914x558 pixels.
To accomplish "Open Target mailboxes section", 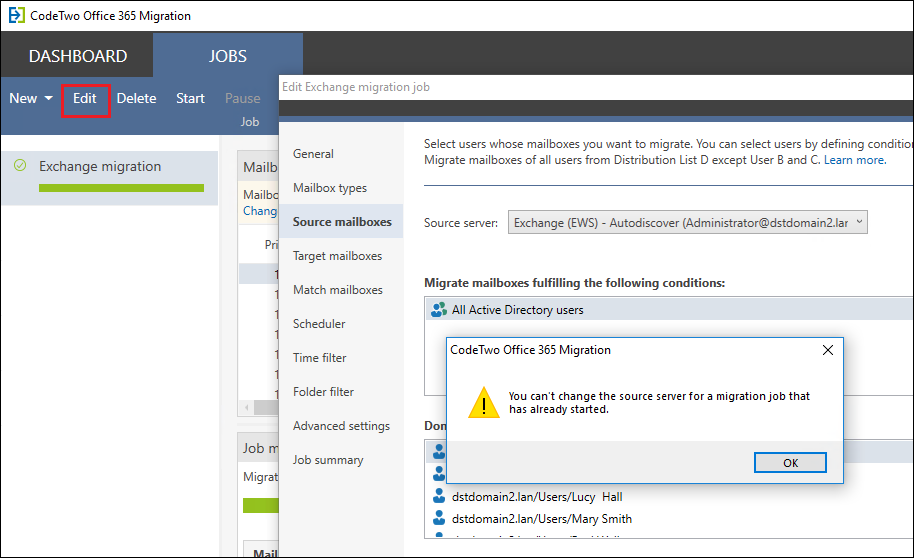I will click(341, 255).
